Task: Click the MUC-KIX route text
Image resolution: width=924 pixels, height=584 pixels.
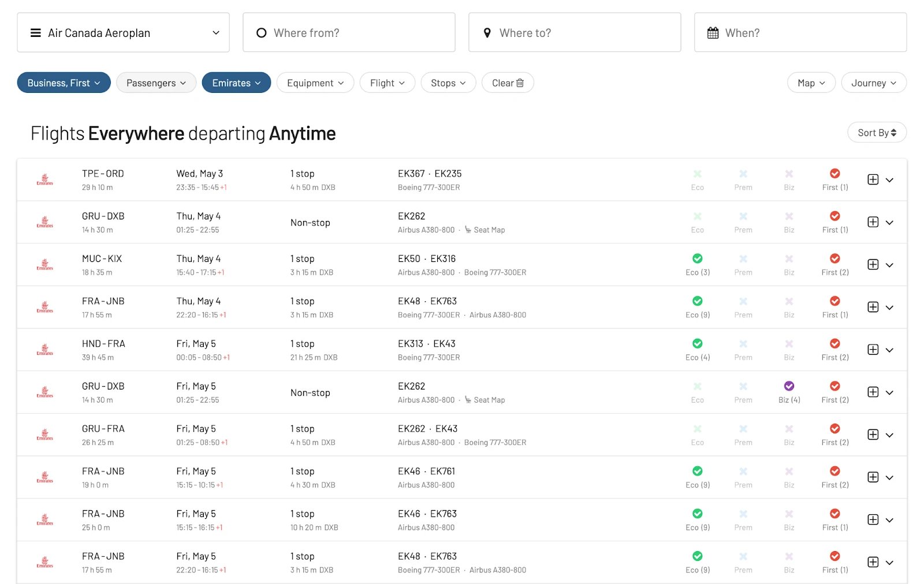Action: tap(102, 259)
